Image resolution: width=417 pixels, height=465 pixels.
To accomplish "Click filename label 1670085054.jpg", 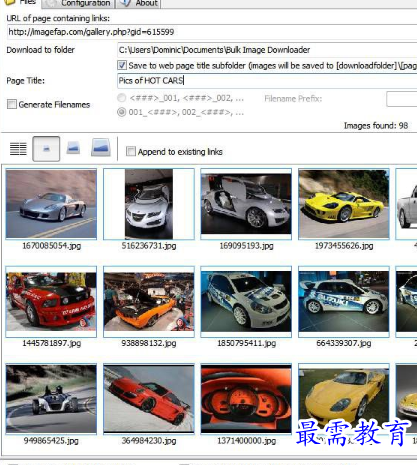I will pos(52,246).
